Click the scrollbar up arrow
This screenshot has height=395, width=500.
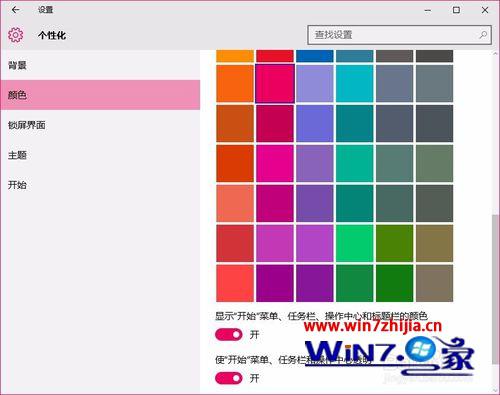click(495, 53)
